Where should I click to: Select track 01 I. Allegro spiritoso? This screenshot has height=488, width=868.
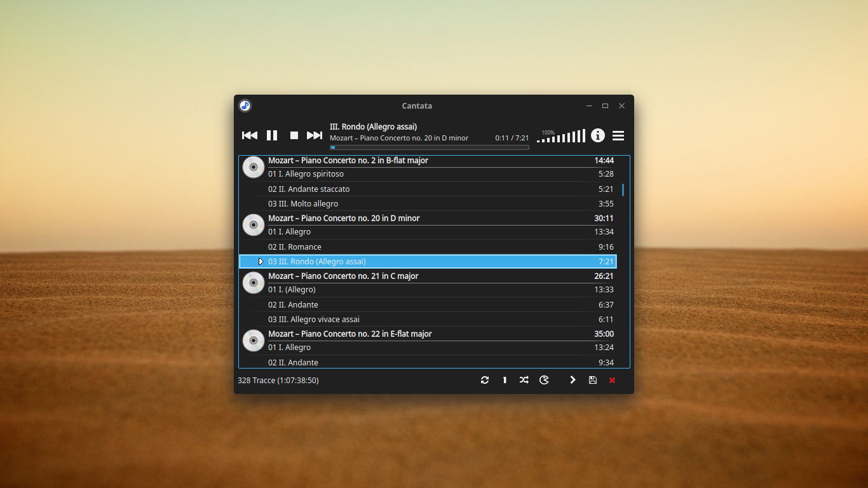pos(428,174)
